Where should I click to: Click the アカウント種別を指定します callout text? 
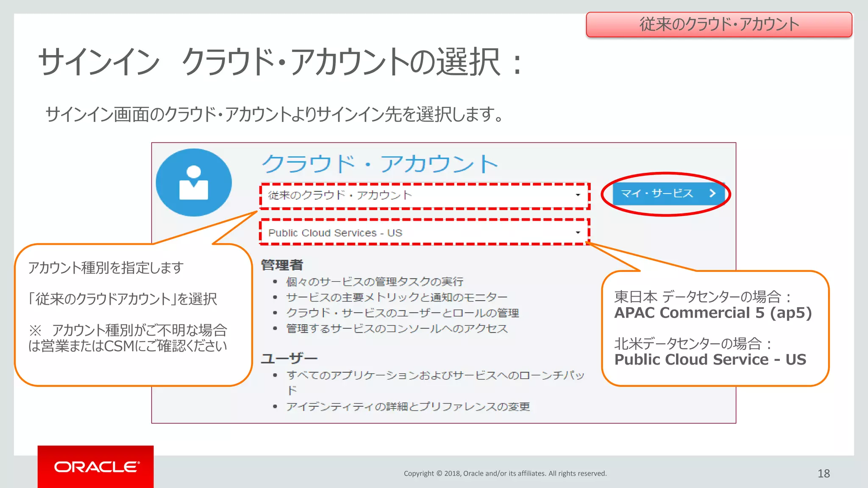(x=106, y=268)
